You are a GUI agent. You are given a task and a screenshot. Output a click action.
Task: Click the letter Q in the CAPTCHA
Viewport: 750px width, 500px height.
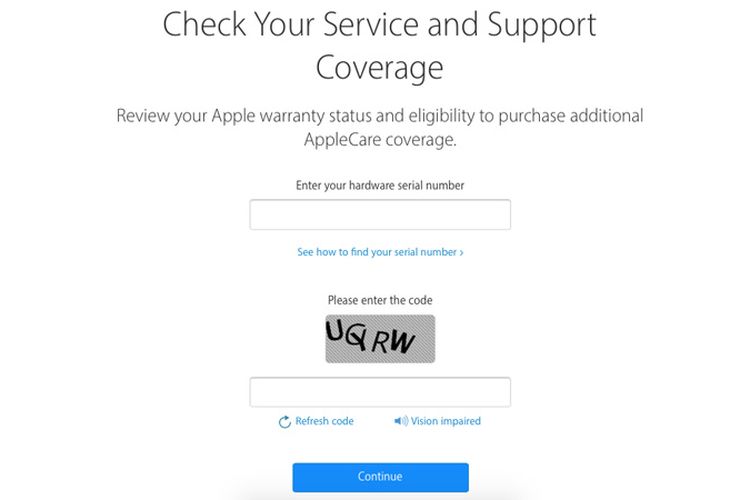(357, 337)
